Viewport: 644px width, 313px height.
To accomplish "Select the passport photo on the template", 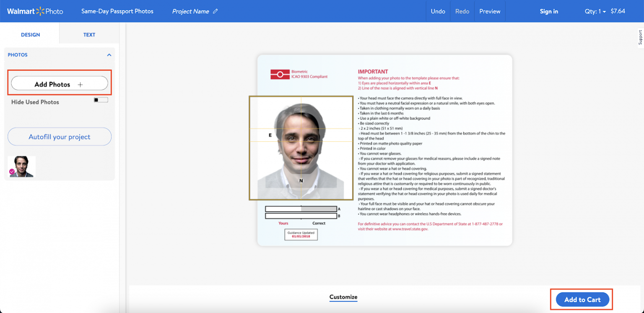I will 301,148.
